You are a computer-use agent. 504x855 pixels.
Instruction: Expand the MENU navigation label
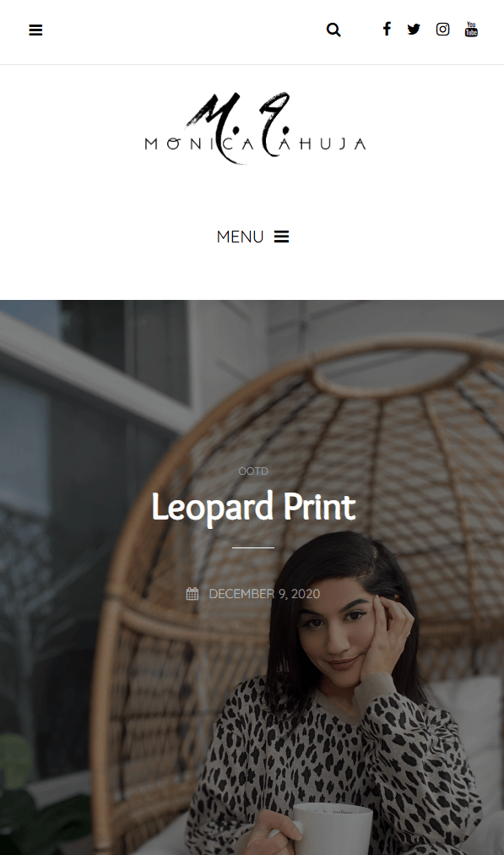240,237
